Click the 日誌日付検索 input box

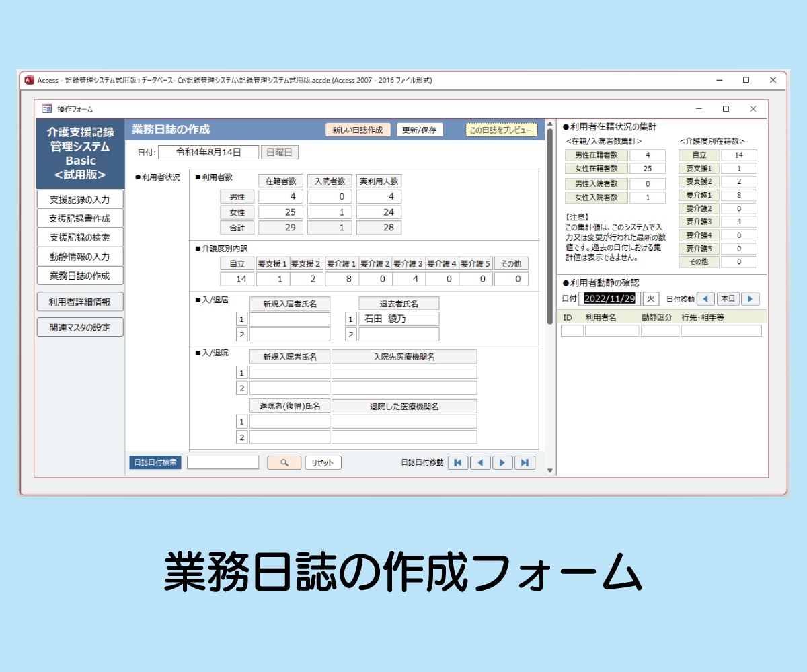coord(223,462)
